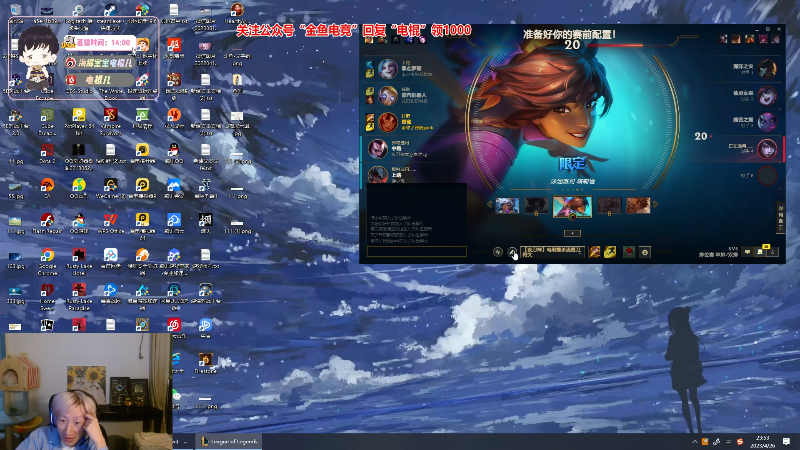Expand the vertical side tab on client right edge
The height and width of the screenshot is (450, 800).
click(781, 218)
